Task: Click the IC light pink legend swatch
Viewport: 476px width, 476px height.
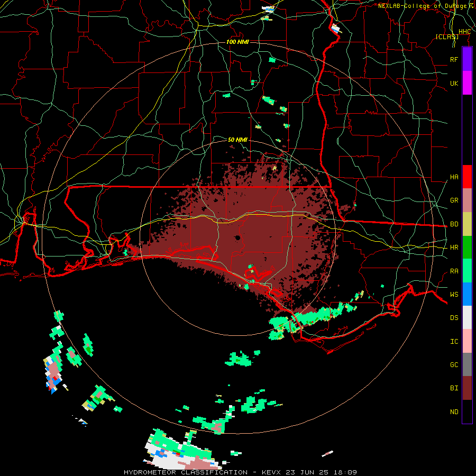Action: pyautogui.click(x=467, y=341)
